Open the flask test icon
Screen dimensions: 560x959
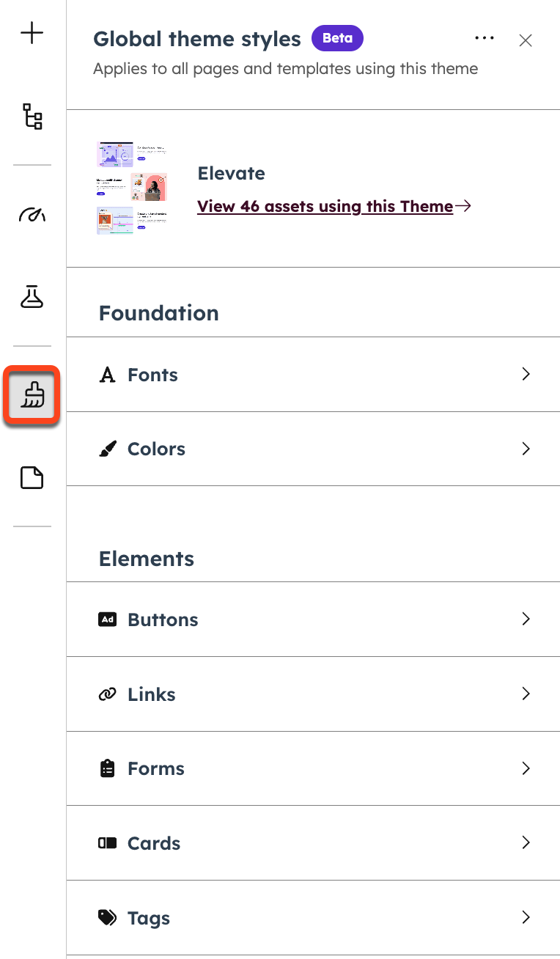tap(32, 296)
